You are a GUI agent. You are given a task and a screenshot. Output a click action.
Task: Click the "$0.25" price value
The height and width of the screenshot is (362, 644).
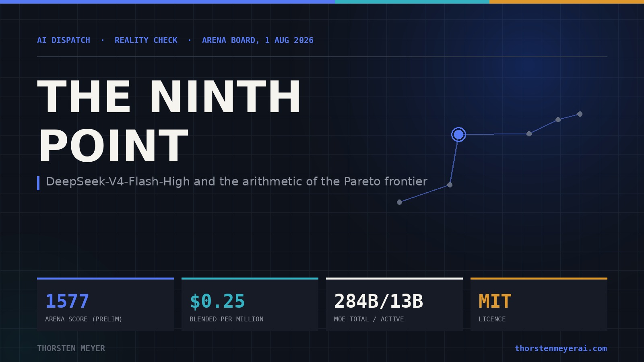[x=217, y=301]
